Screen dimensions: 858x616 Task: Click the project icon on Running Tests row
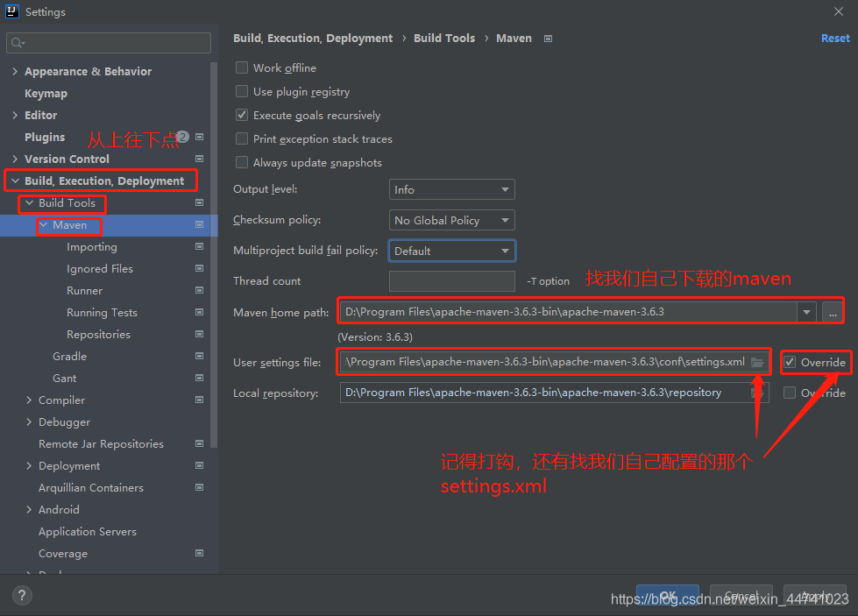pyautogui.click(x=199, y=312)
